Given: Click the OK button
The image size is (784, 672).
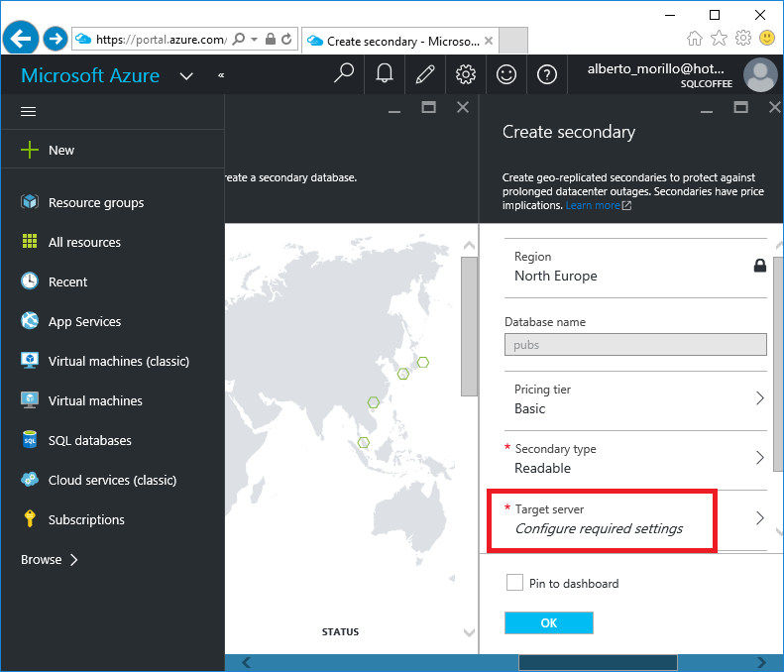Looking at the screenshot, I should pyautogui.click(x=548, y=622).
